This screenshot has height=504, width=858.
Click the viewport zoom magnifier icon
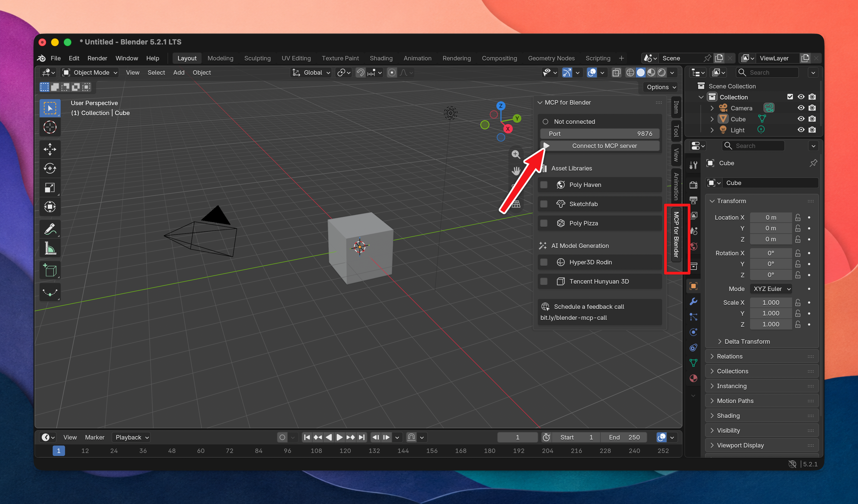(x=516, y=155)
